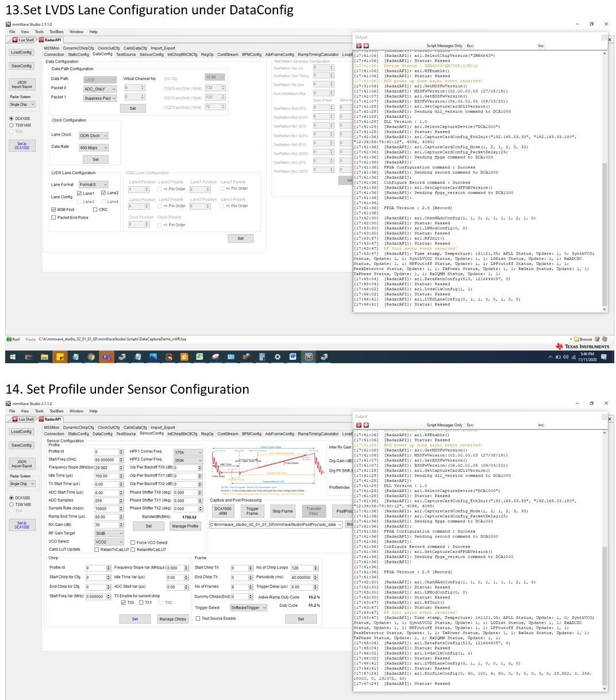The image size is (616, 700).
Task: Uncheck the MSB First checkbox
Action: [x=53, y=210]
